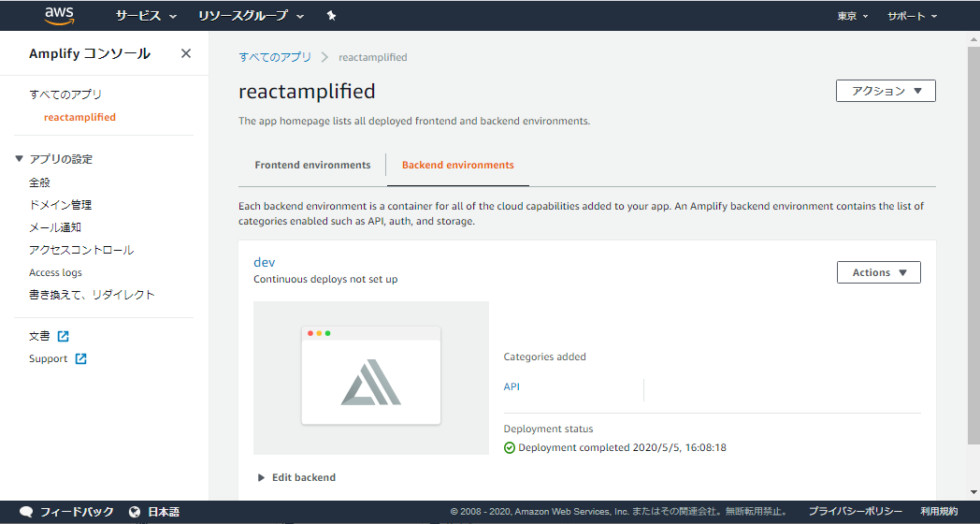Open the アクション dropdown button
This screenshot has width=980, height=524.
tap(886, 91)
